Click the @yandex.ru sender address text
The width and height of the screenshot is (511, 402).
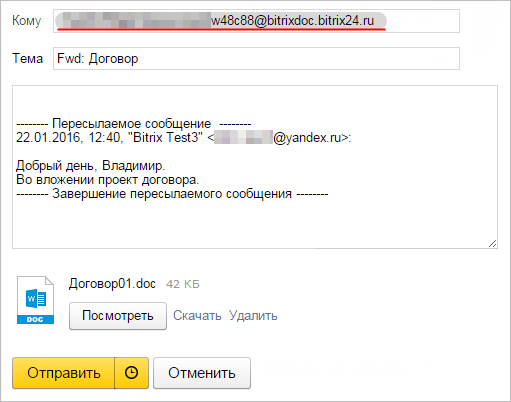tap(307, 138)
